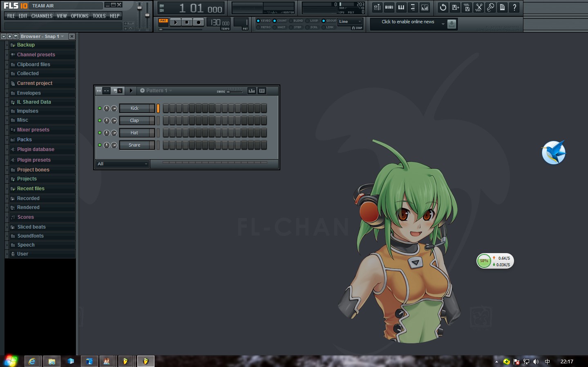Open the Windows Start menu
Screen dimensions: 588x367
11,361
